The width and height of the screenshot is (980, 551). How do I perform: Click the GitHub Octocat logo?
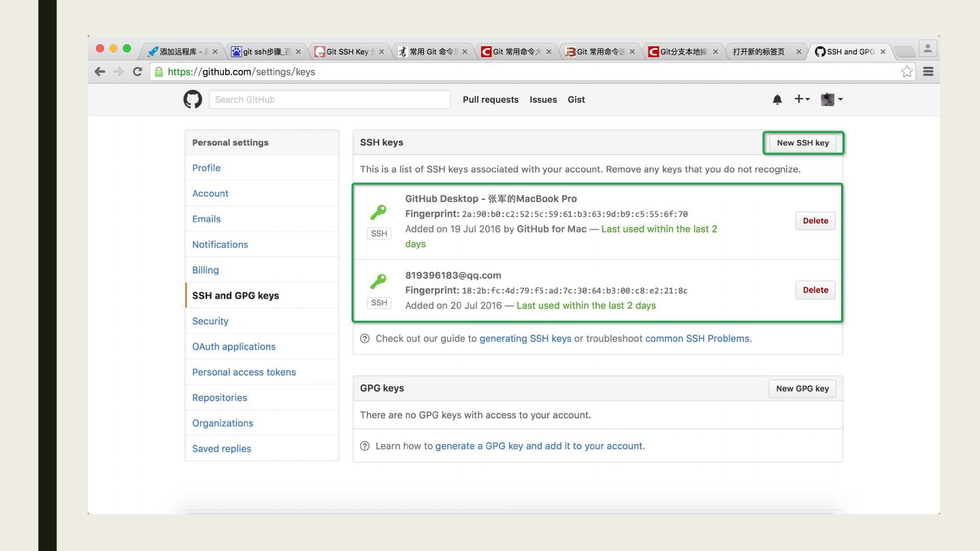point(193,99)
